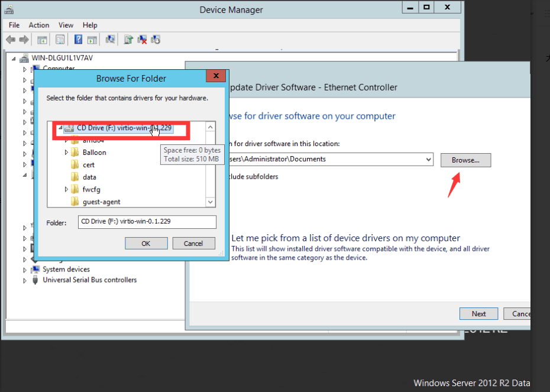Click the Disable device icon with down arrow
Screen dimensions: 550x392
156,40
